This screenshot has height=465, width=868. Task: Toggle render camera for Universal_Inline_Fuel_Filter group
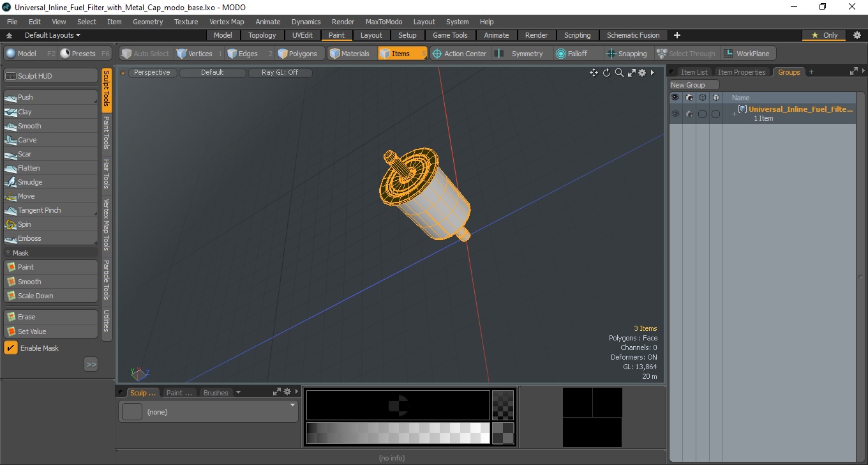point(689,114)
